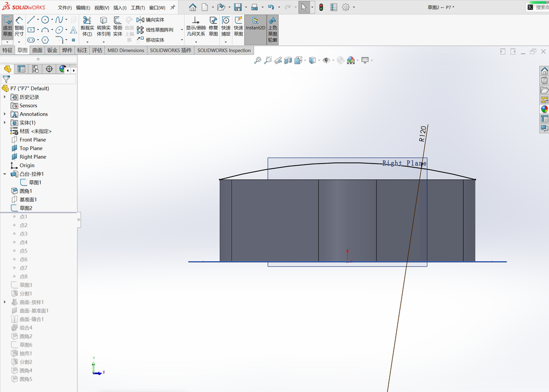The height and width of the screenshot is (392, 549).
Task: Click Repair Sketch (修复草图)
Action: 213,27
